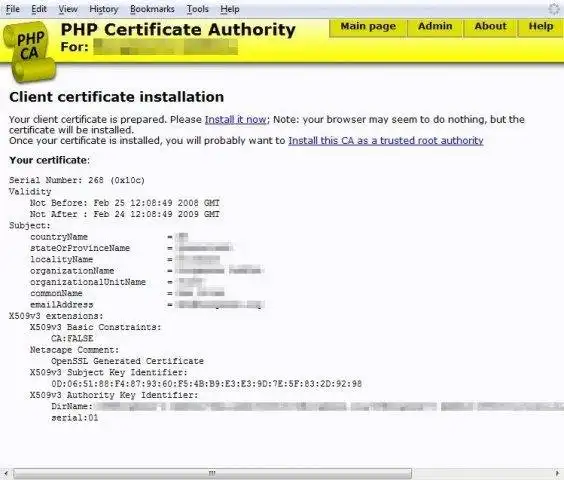Click the subject key hex string value
This screenshot has width=564, height=480.
(206, 384)
